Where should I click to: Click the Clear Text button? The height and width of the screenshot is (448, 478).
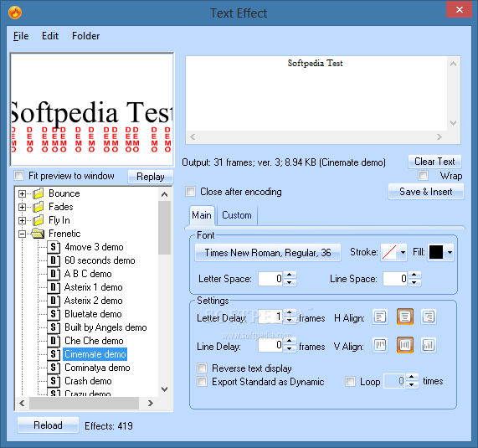pyautogui.click(x=434, y=162)
